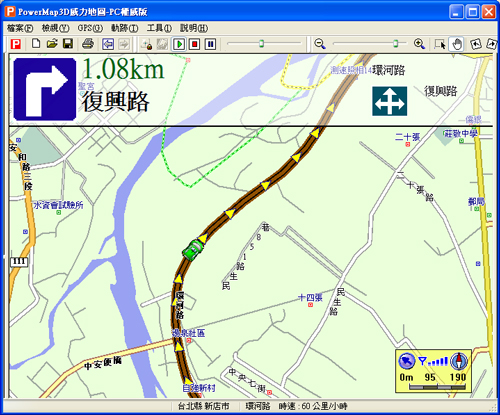
Task: Stop playback with red square button
Action: 195,44
